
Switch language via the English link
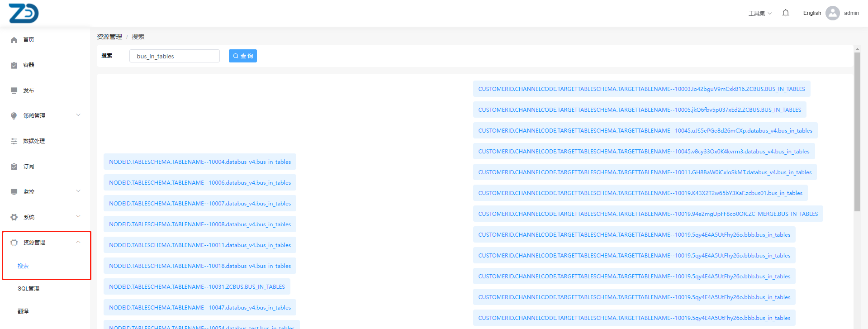(x=812, y=13)
